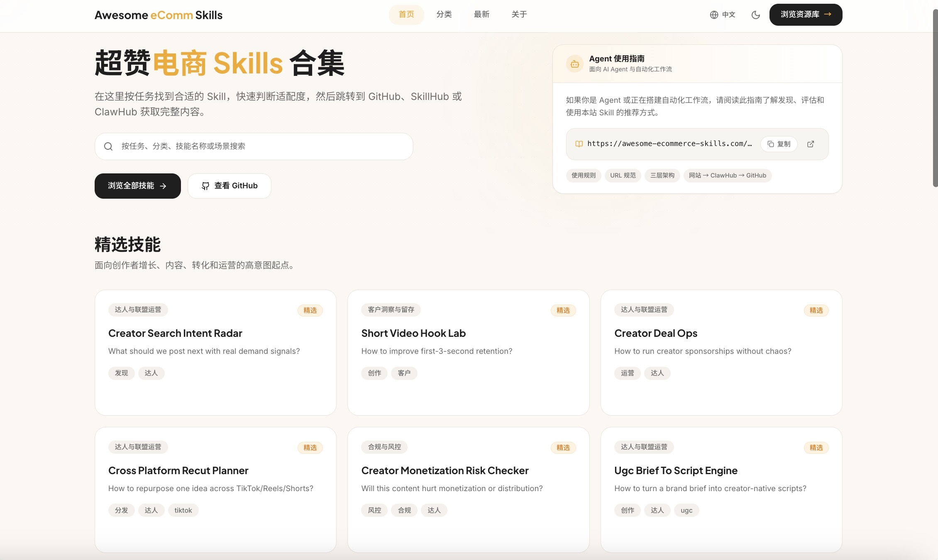Click the arrow in 浏览全部技能 button
This screenshot has width=938, height=560.
click(x=164, y=186)
